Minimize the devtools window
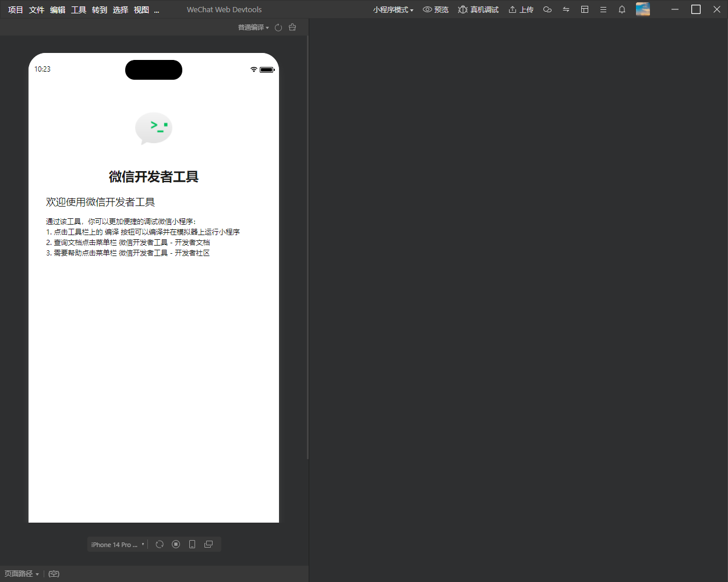This screenshot has width=728, height=582. (x=675, y=9)
